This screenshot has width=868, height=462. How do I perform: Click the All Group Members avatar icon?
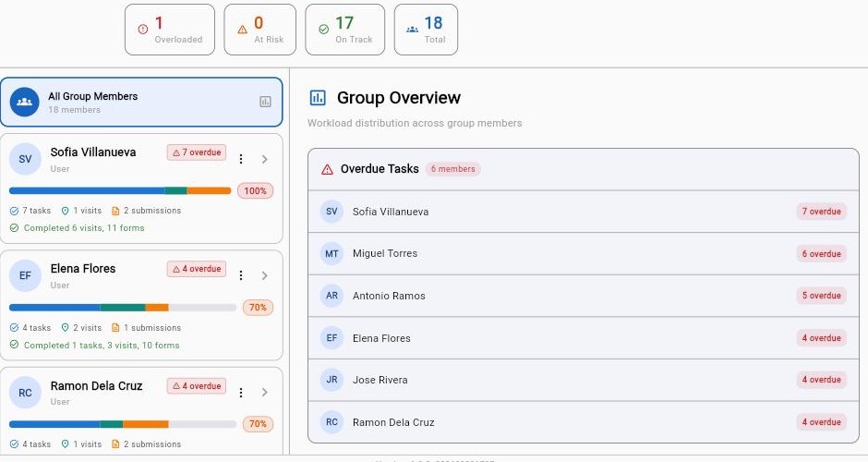point(24,102)
